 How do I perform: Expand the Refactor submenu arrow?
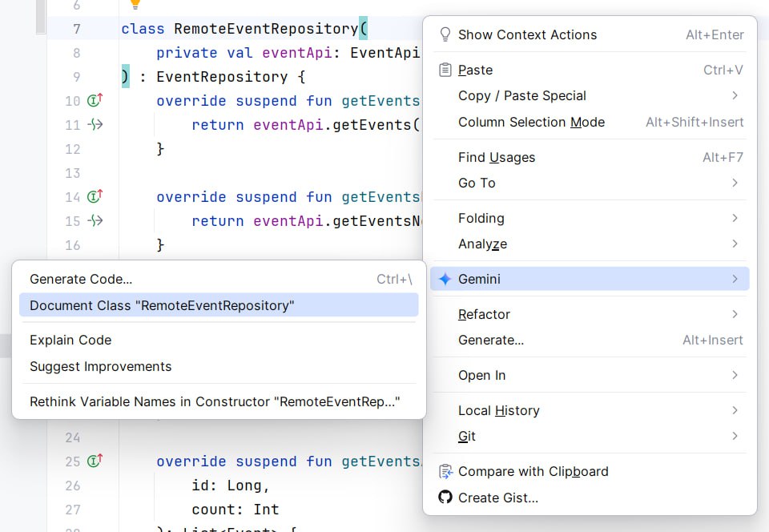tap(735, 314)
